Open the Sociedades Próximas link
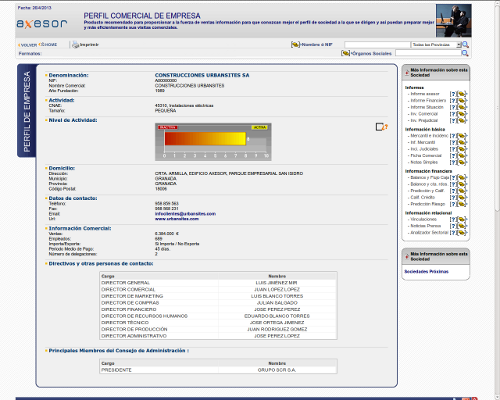Image resolution: width=500 pixels, height=400 pixels. [426, 272]
